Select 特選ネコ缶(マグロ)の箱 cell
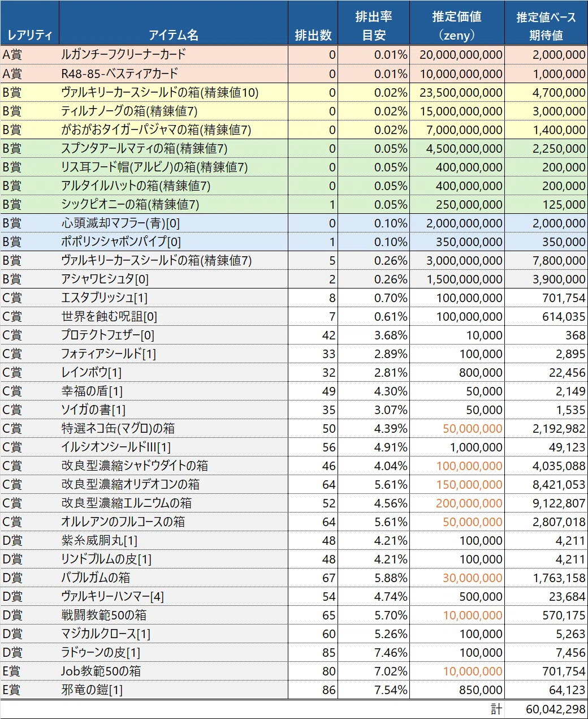The width and height of the screenshot is (588, 719). tap(174, 428)
